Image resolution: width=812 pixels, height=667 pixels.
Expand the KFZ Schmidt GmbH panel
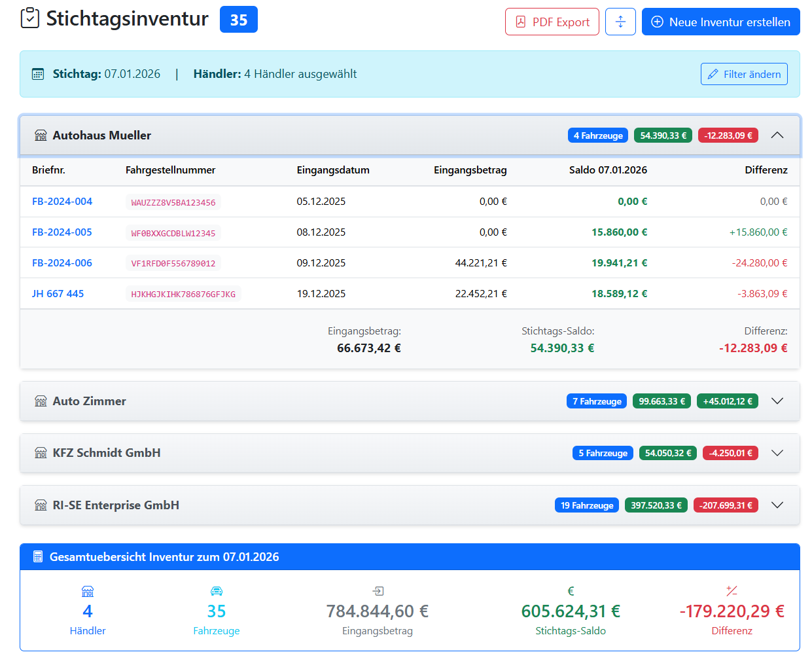click(x=777, y=453)
